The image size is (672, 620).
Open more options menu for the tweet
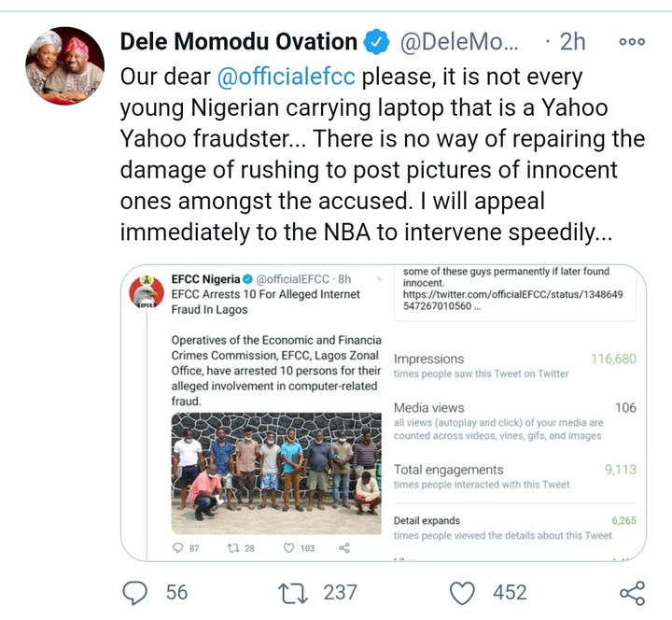(632, 42)
